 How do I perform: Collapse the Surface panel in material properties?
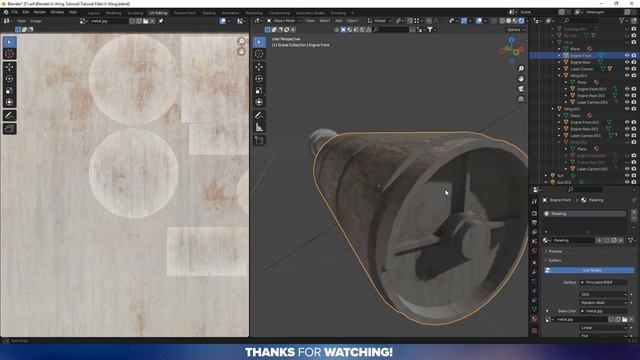[555, 260]
